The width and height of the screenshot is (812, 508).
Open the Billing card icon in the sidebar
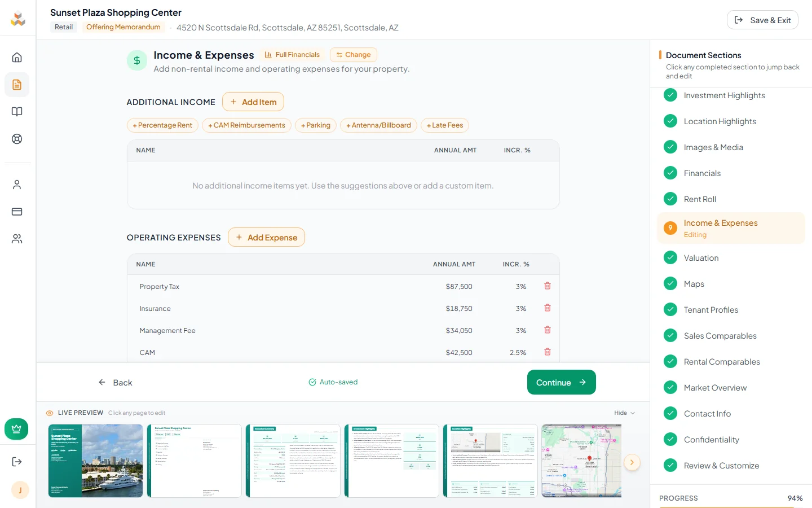coord(17,211)
